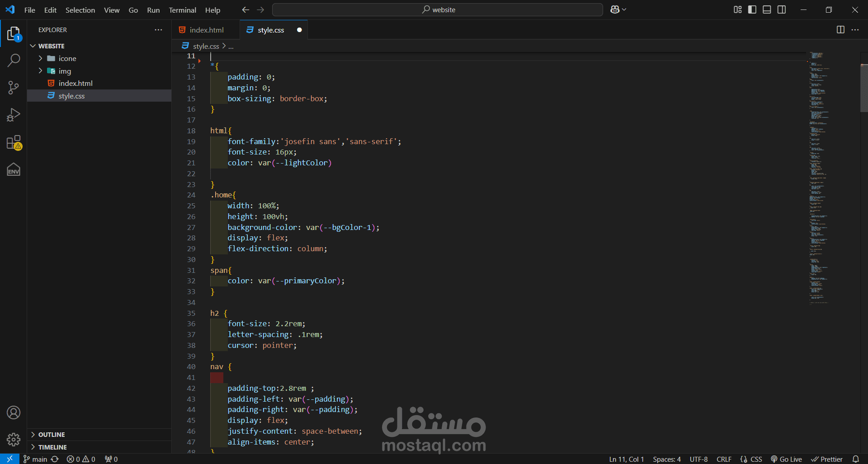
Task: Split the editor right
Action: point(840,30)
